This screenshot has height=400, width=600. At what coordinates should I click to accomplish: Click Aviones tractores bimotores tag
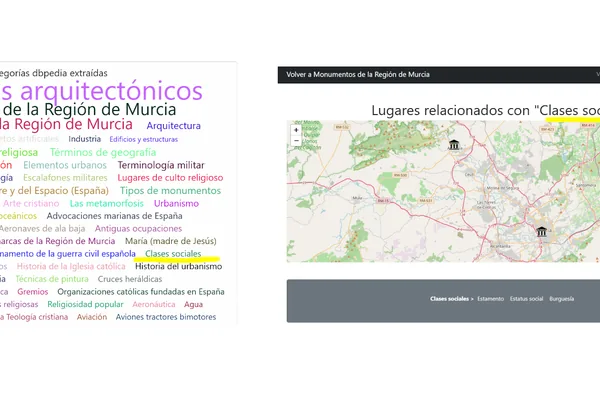(166, 317)
